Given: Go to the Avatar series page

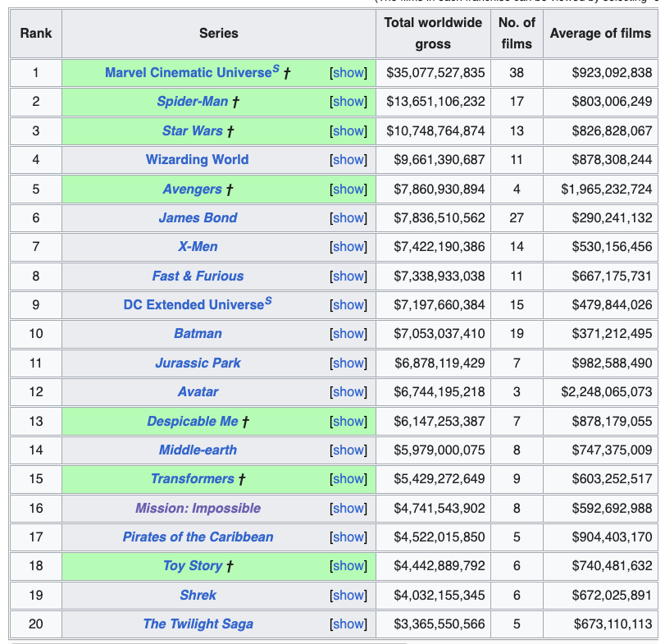Looking at the screenshot, I should tap(198, 391).
